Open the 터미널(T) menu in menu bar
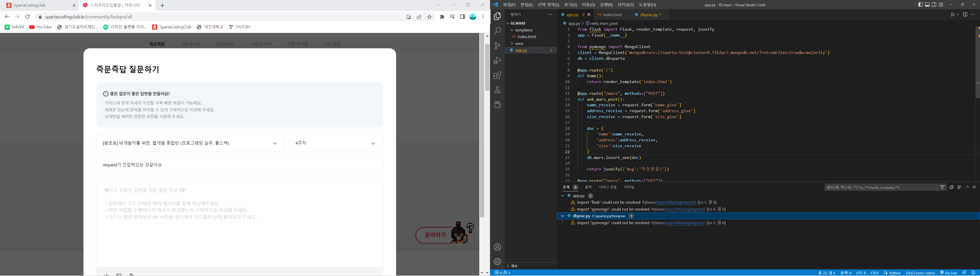Viewport: 980px width, 276px height. click(x=626, y=5)
